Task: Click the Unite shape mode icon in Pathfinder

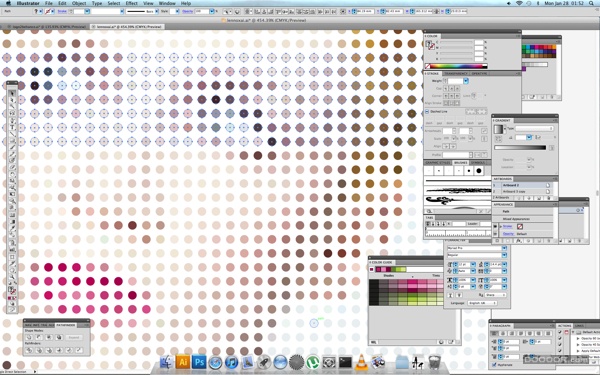Action: [29, 337]
